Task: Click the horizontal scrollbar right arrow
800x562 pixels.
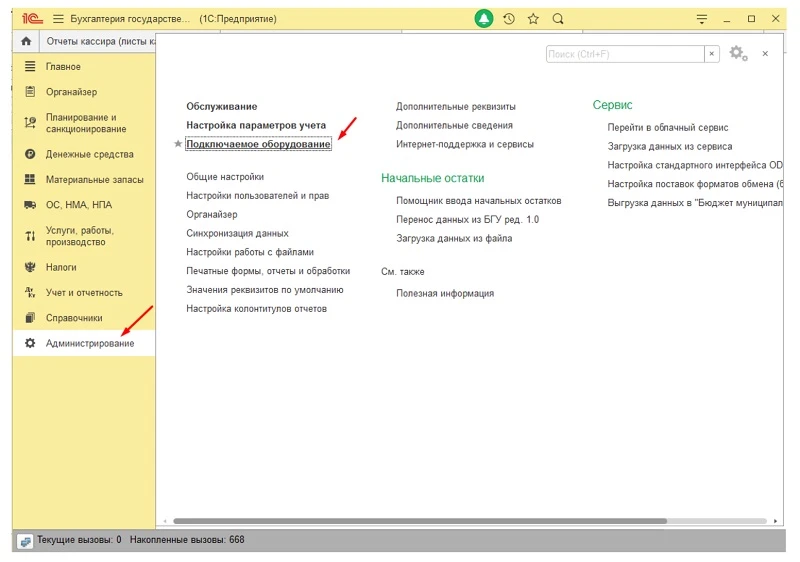Action: point(776,521)
